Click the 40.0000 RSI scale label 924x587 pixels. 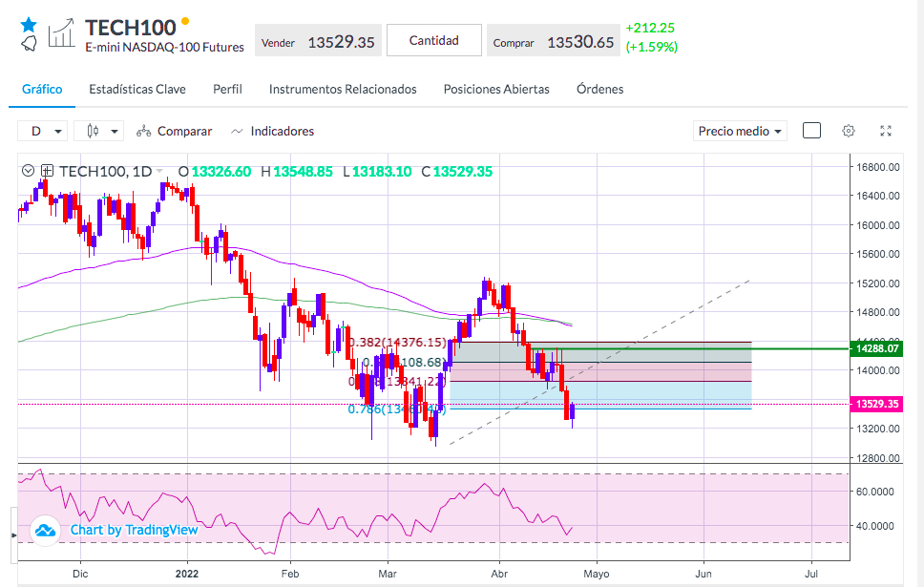coord(875,526)
